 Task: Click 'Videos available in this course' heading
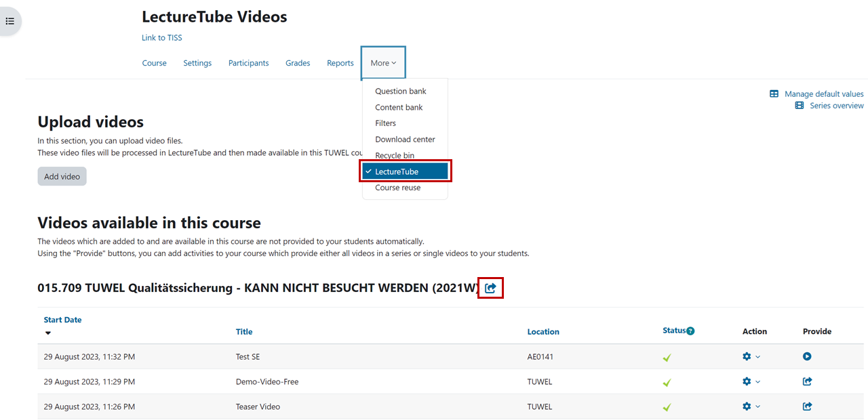(x=149, y=223)
